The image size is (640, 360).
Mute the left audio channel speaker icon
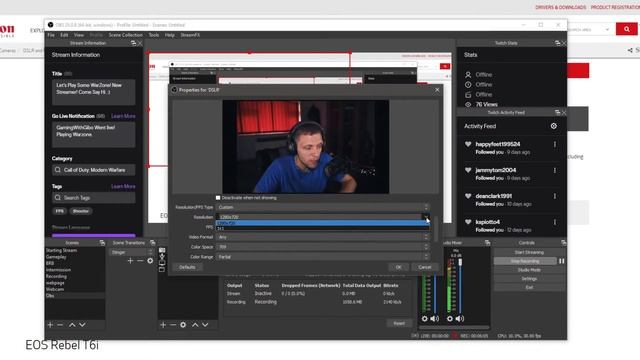(435, 318)
